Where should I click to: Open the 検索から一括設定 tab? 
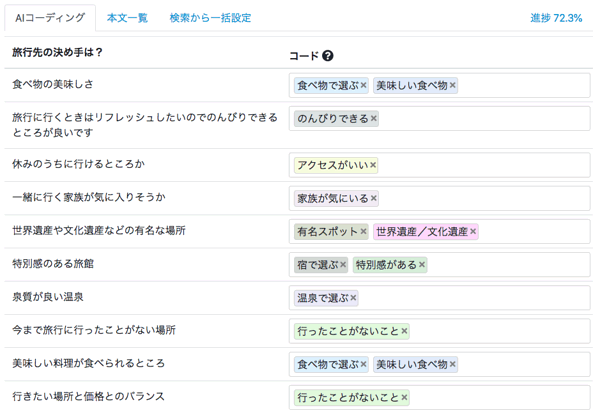[x=210, y=18]
